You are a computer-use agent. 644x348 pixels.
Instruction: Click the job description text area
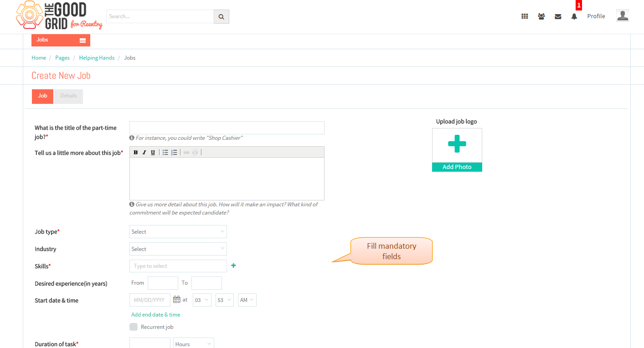click(227, 179)
